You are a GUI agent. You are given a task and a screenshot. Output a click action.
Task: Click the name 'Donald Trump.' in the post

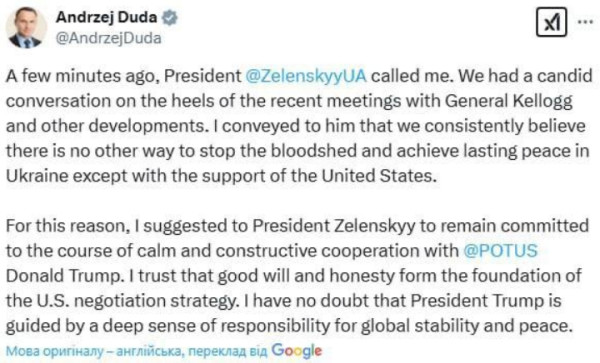pos(63,276)
